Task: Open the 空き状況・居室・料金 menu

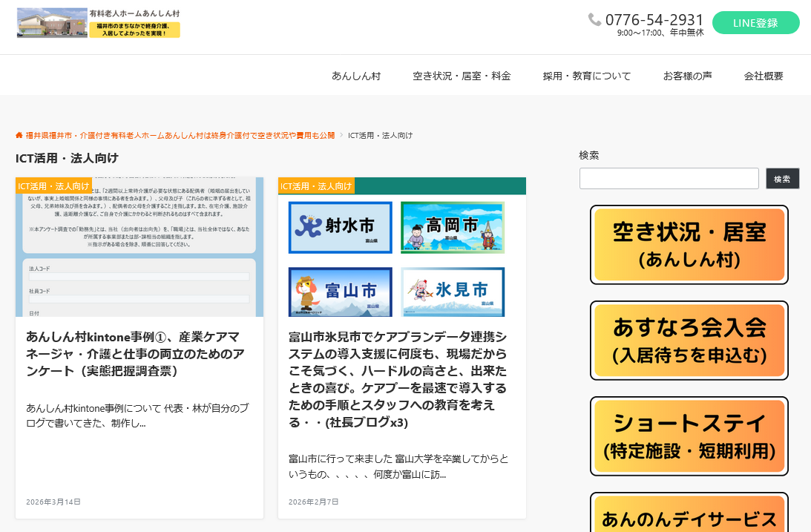Action: 462,76
